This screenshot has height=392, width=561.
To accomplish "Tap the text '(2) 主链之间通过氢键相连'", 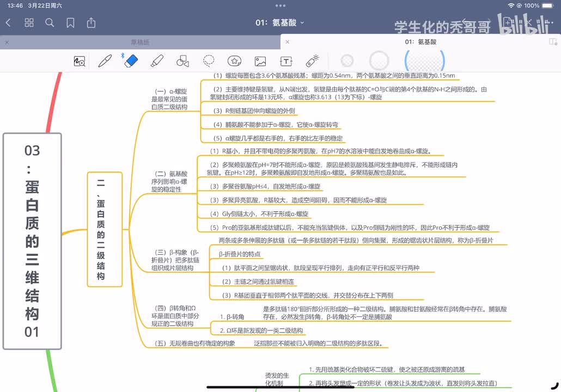I will pyautogui.click(x=258, y=281).
